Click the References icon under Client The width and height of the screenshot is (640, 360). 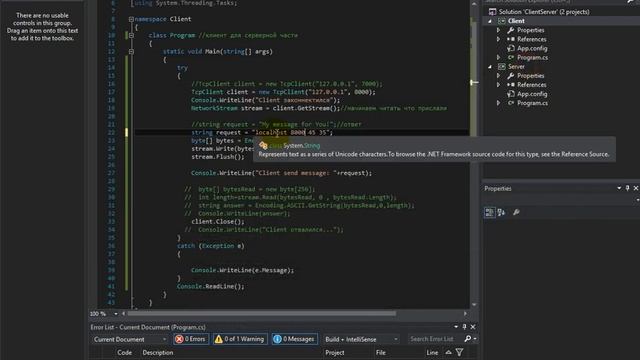click(511, 39)
